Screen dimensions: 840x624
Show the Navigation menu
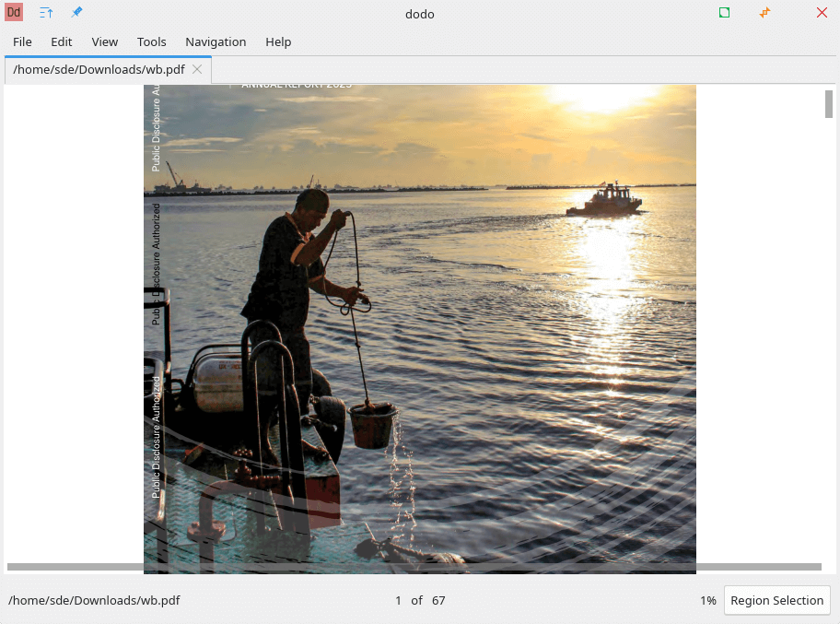216,41
